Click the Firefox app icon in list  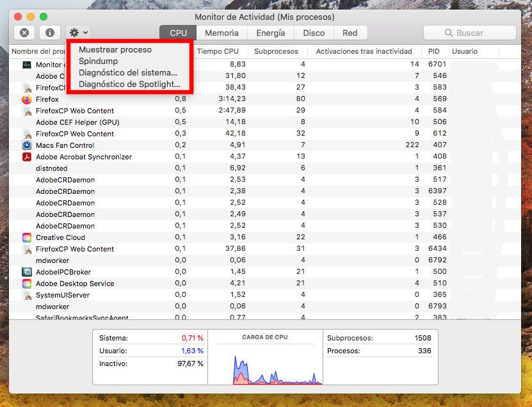tap(27, 99)
